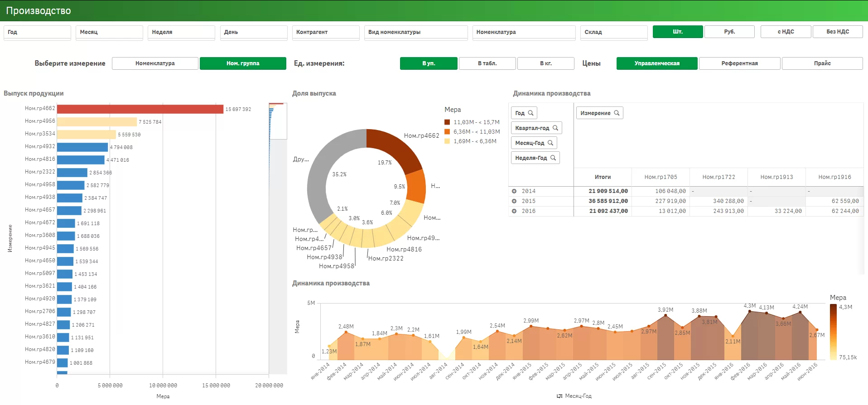Click the orange 6,36M legend swatch
The image size is (868, 405).
click(x=447, y=132)
